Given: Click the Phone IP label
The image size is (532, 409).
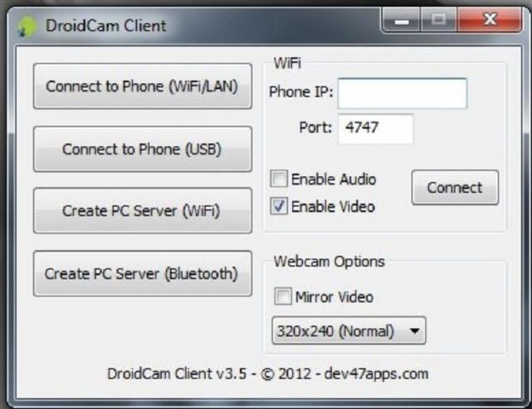Looking at the screenshot, I should [301, 92].
